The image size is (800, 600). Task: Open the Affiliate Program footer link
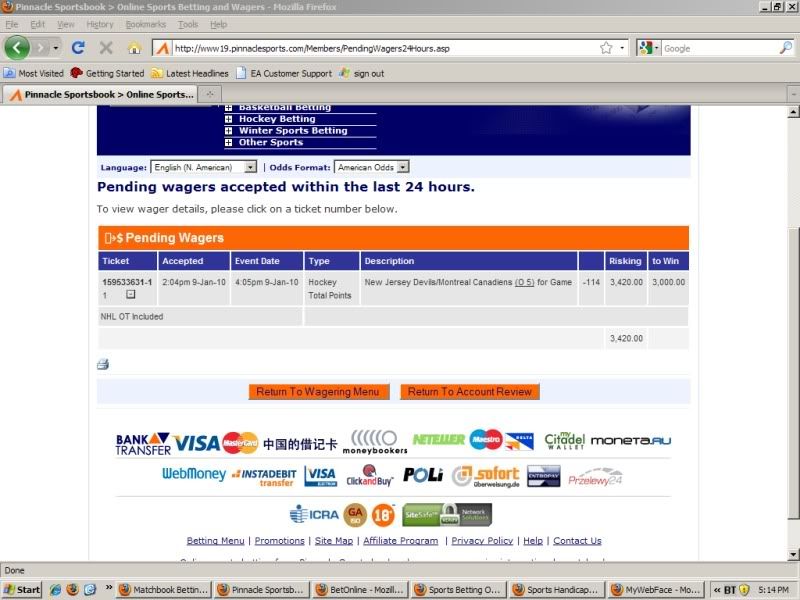coord(401,541)
